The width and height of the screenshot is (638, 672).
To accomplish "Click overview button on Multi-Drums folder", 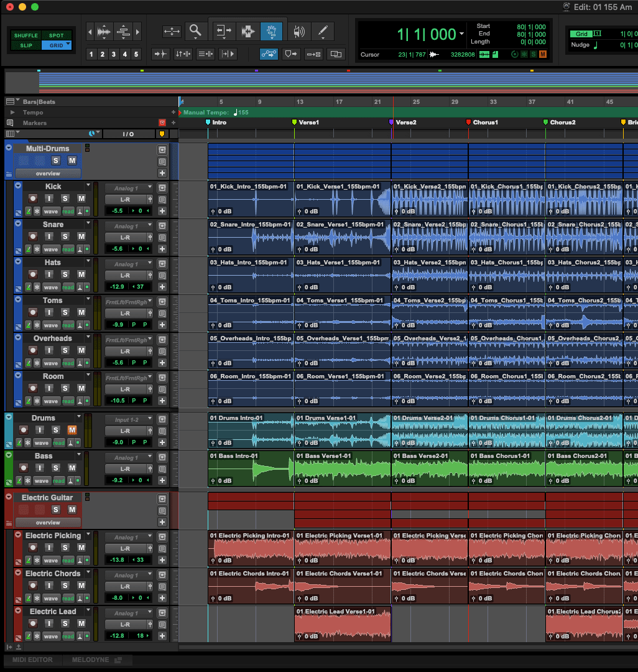I will [x=48, y=174].
